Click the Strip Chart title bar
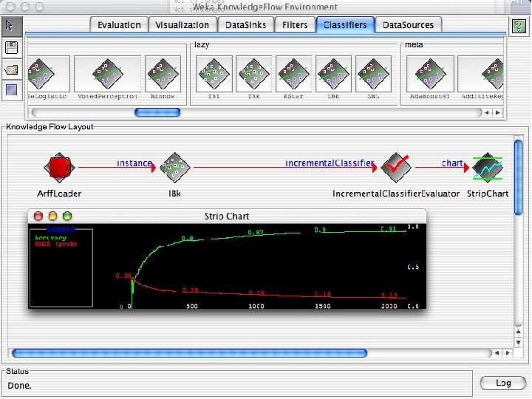The width and height of the screenshot is (532, 399). (227, 216)
